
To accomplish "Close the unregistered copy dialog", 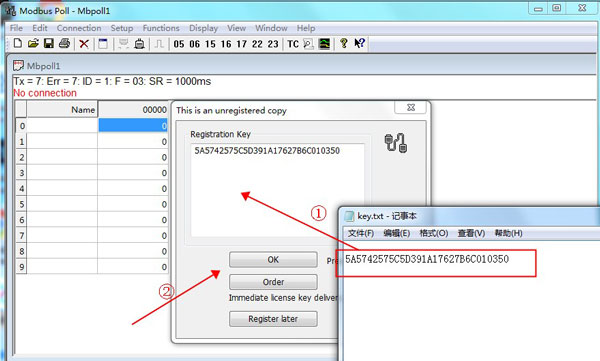I will pyautogui.click(x=411, y=108).
